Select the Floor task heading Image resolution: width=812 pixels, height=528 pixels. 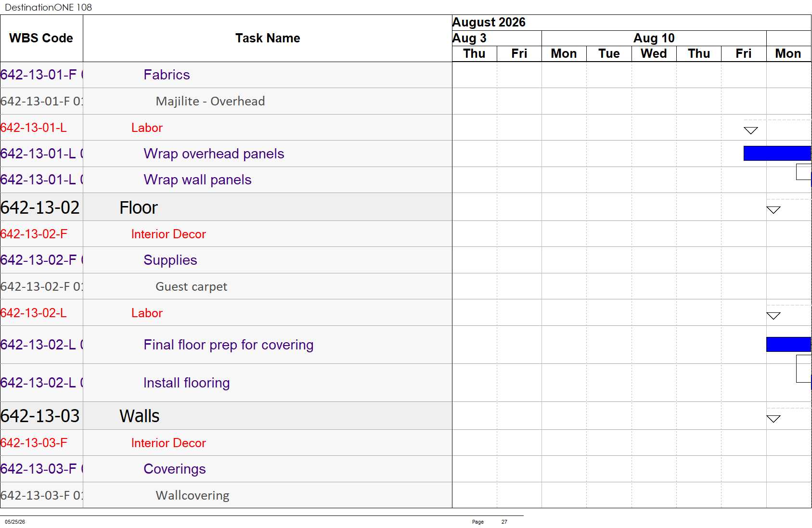coord(139,207)
